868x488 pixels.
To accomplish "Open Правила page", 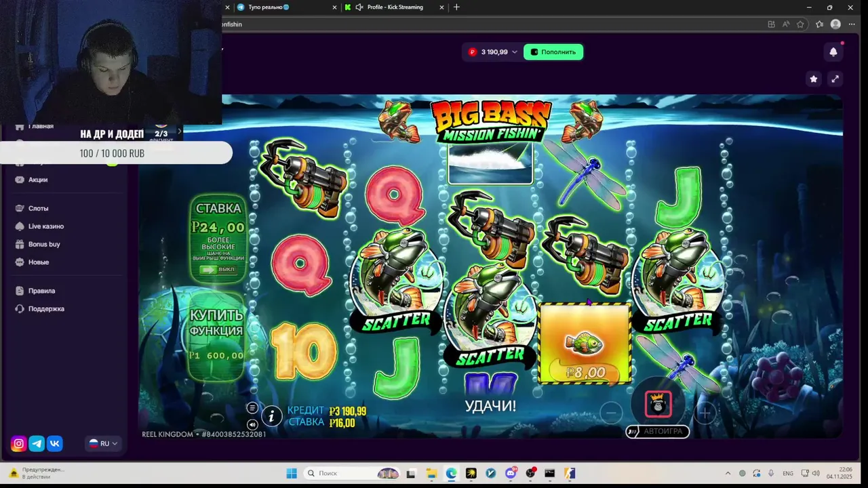I will coord(41,291).
